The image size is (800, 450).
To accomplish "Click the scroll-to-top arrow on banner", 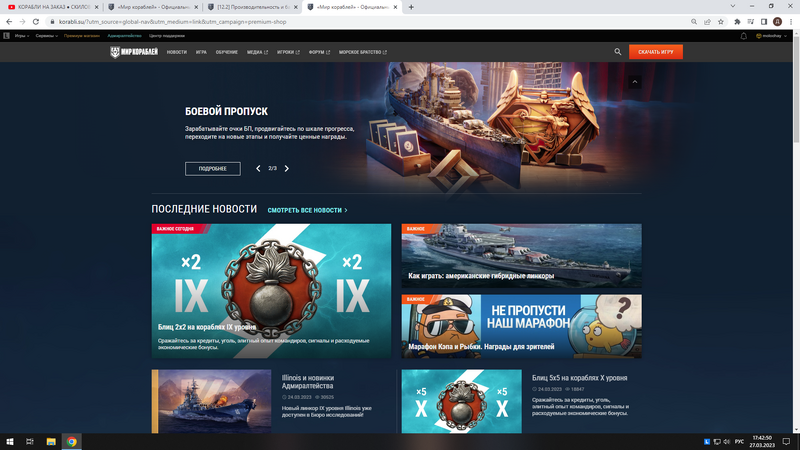I will point(634,82).
